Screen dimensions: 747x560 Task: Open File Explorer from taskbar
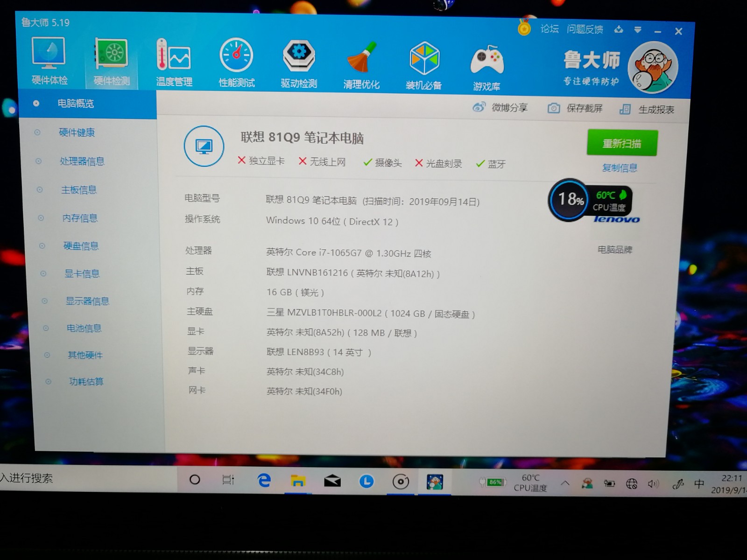pos(298,481)
